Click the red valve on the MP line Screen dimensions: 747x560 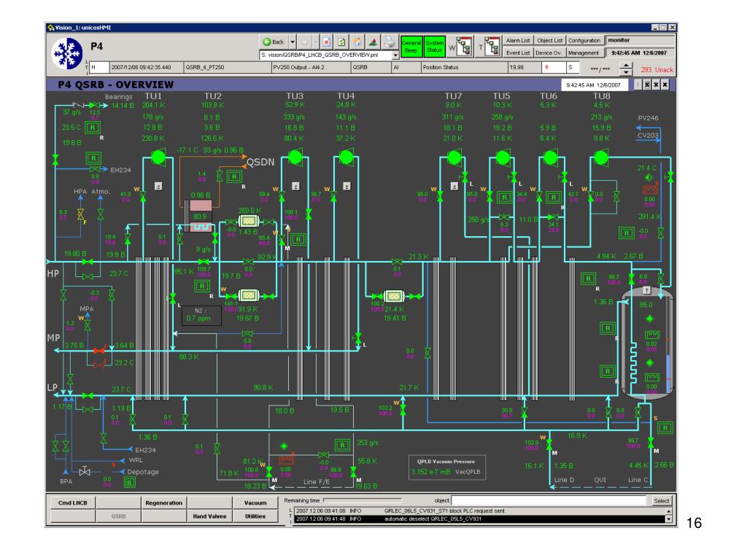[x=99, y=351]
